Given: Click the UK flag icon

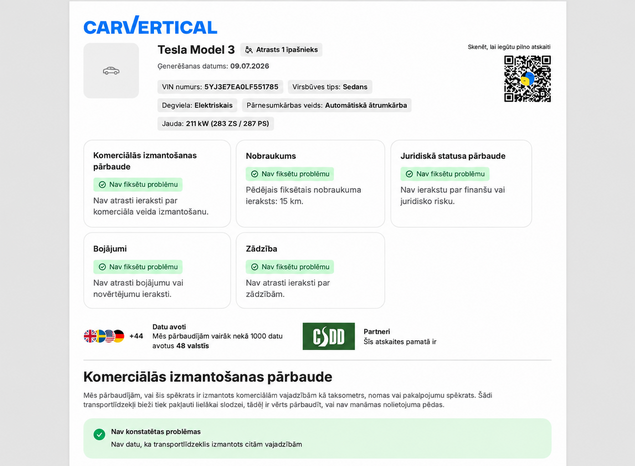Looking at the screenshot, I should point(90,336).
